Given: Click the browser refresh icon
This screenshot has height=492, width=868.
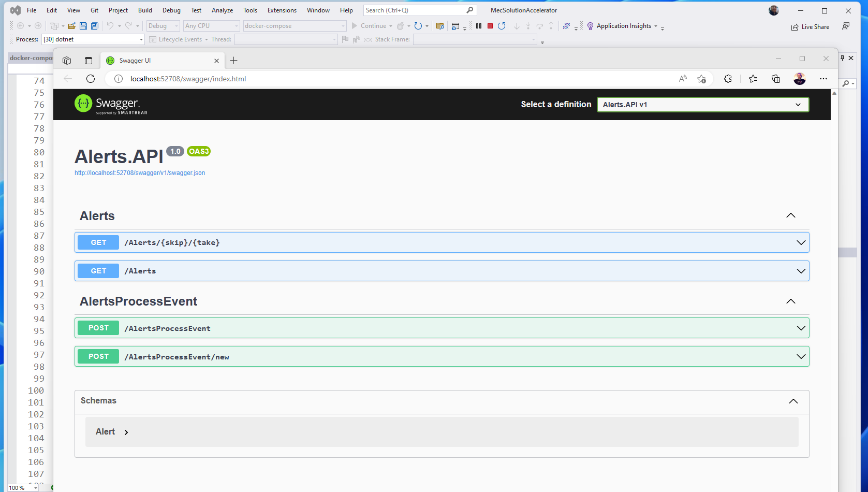Looking at the screenshot, I should [91, 79].
